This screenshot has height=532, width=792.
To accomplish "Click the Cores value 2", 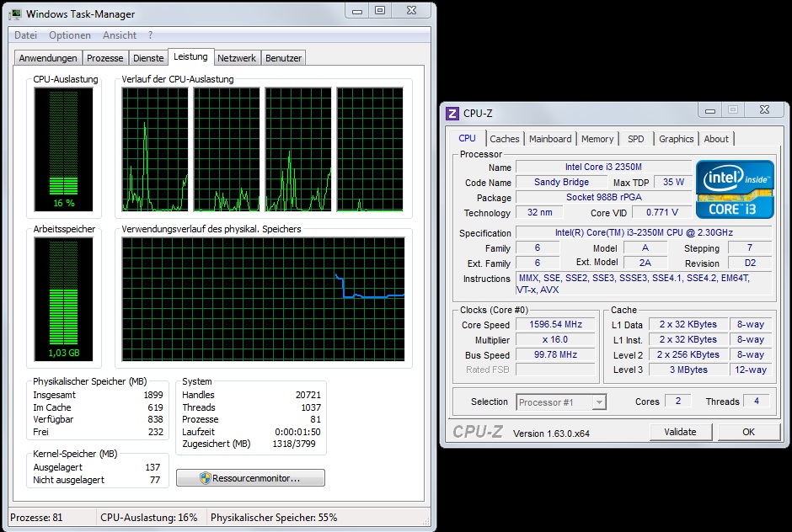I will 678,402.
